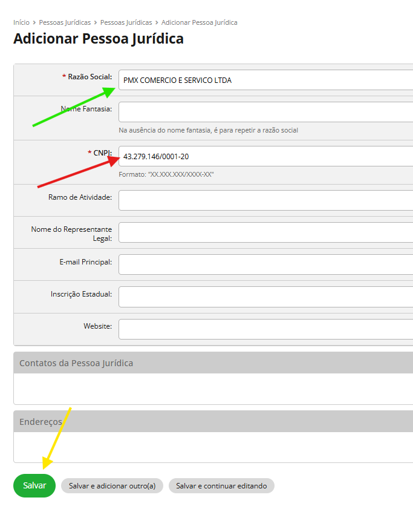Screen dimensions: 413x532
Task: Click Salvar e adicionar outro(a)
Action: point(112,486)
